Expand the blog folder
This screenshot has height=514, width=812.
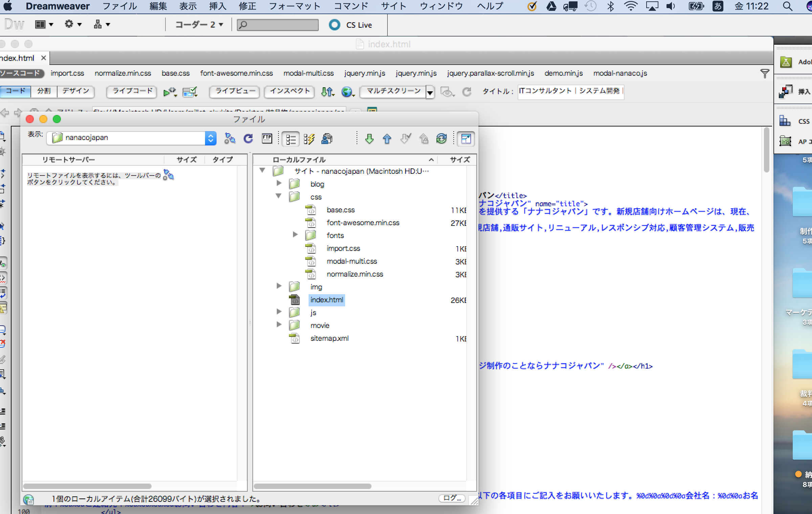point(279,183)
